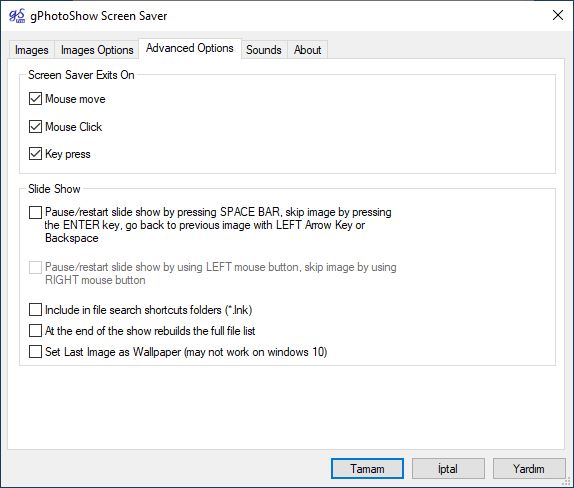Switch to the Images tab
The image size is (574, 488).
point(32,50)
